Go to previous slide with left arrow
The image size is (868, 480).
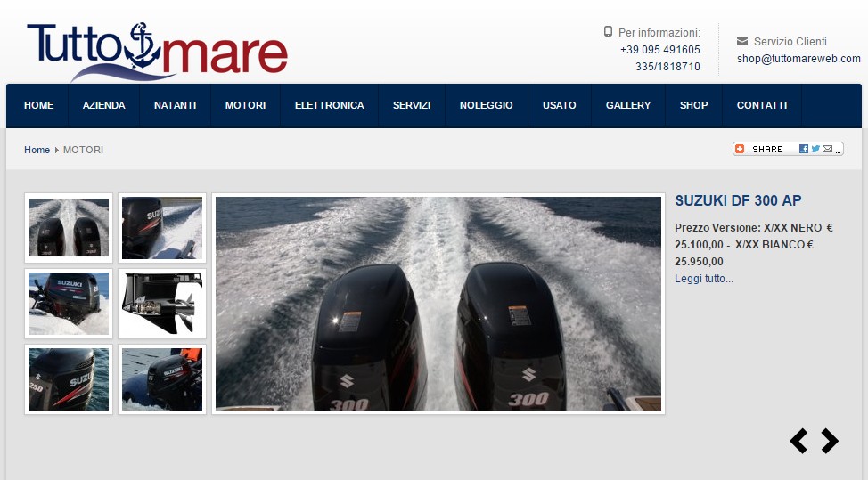(x=798, y=441)
